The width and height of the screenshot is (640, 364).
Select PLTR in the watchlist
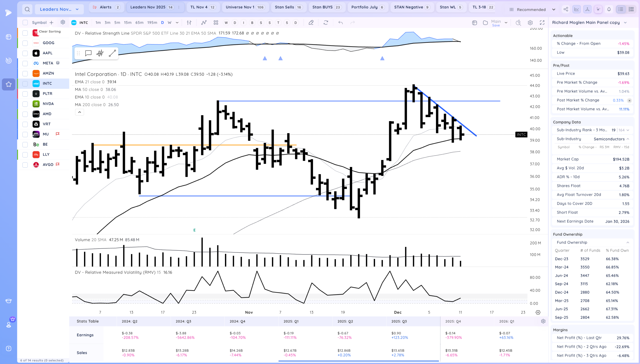point(47,94)
